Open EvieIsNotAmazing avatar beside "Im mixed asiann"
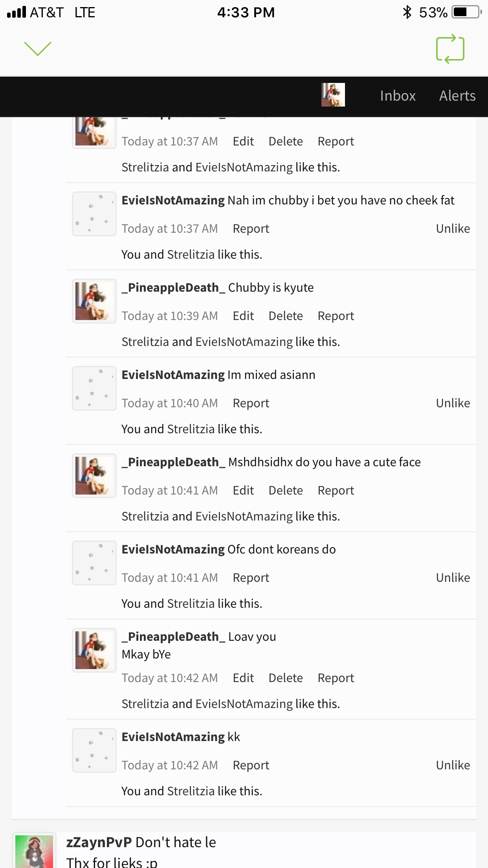 pyautogui.click(x=94, y=388)
